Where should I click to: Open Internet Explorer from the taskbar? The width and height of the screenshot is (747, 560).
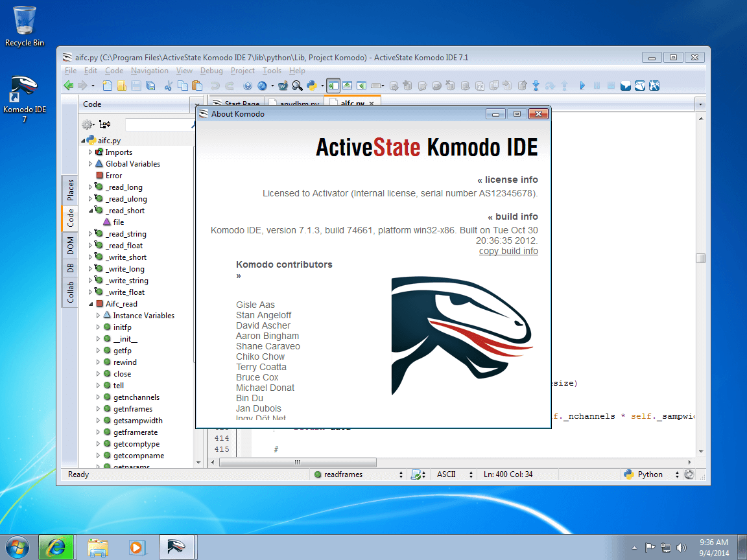56,547
